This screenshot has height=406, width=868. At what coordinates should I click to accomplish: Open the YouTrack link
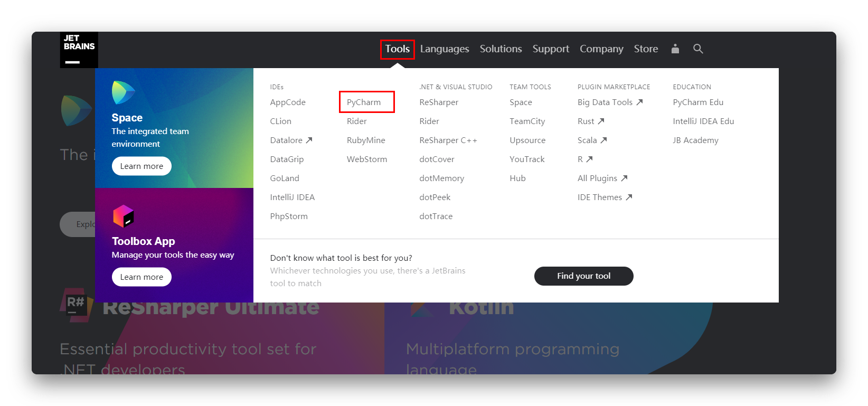[x=527, y=159]
